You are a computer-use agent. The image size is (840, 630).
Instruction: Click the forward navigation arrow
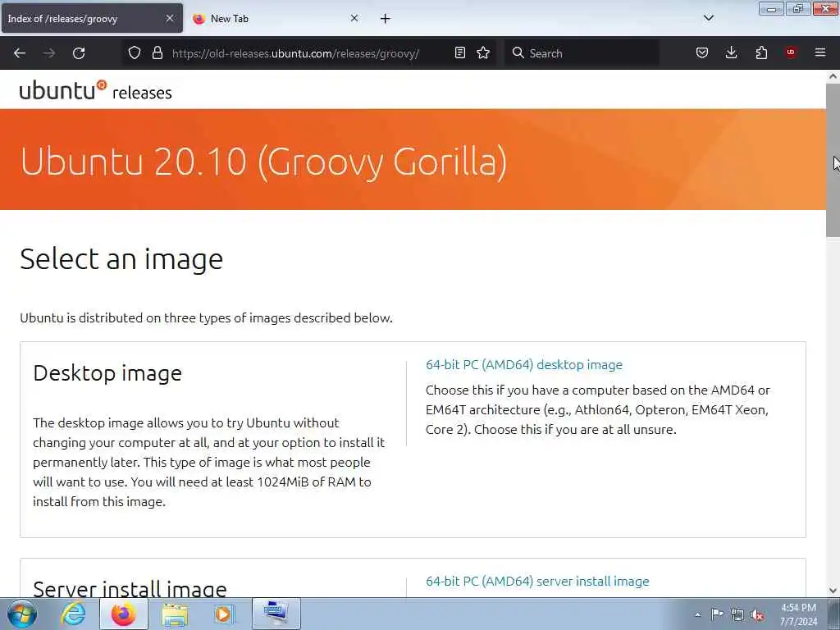(48, 53)
